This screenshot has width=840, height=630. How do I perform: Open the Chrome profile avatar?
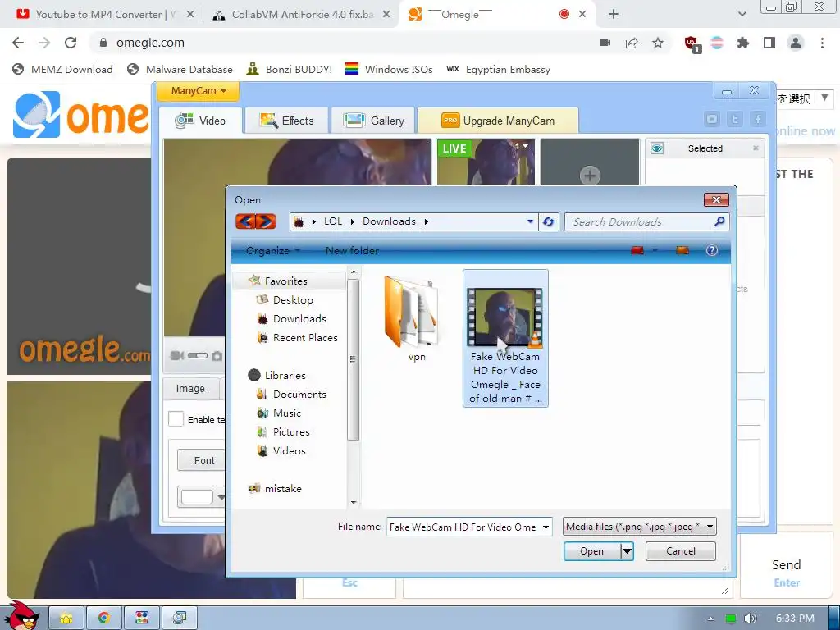(796, 43)
